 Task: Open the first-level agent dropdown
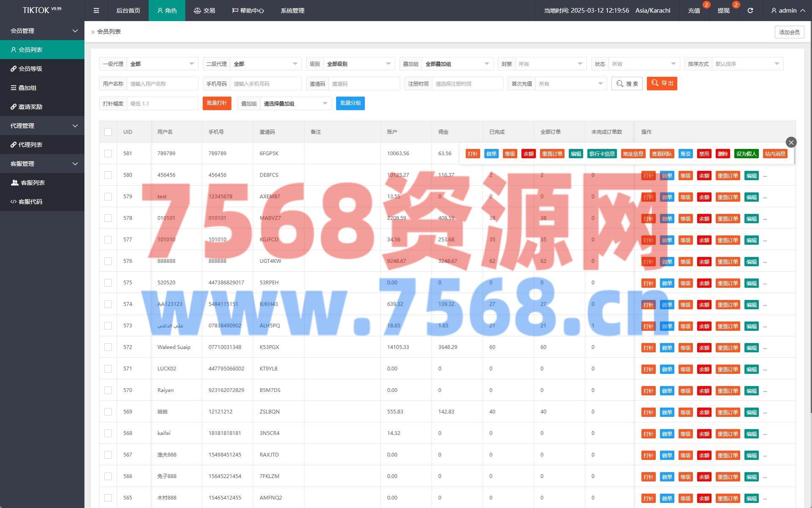pos(162,64)
